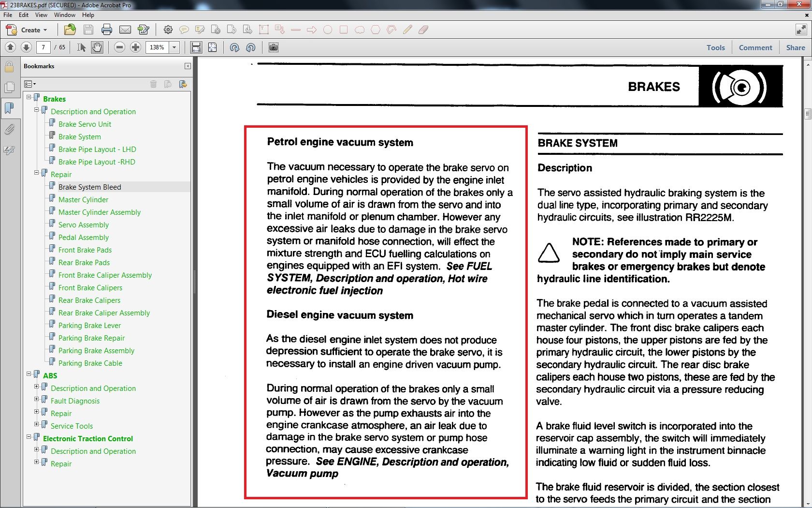This screenshot has height=508, width=812.
Task: Collapse the Brakes bookmark tree
Action: click(x=29, y=97)
